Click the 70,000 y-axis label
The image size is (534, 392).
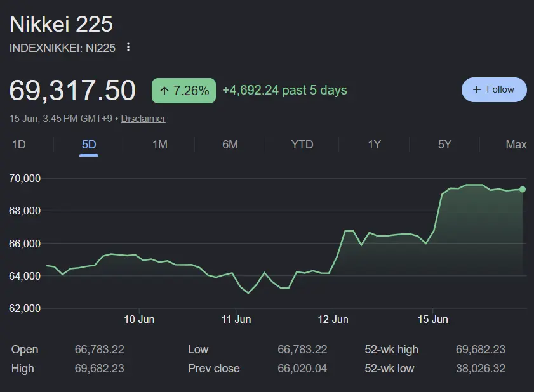click(25, 178)
